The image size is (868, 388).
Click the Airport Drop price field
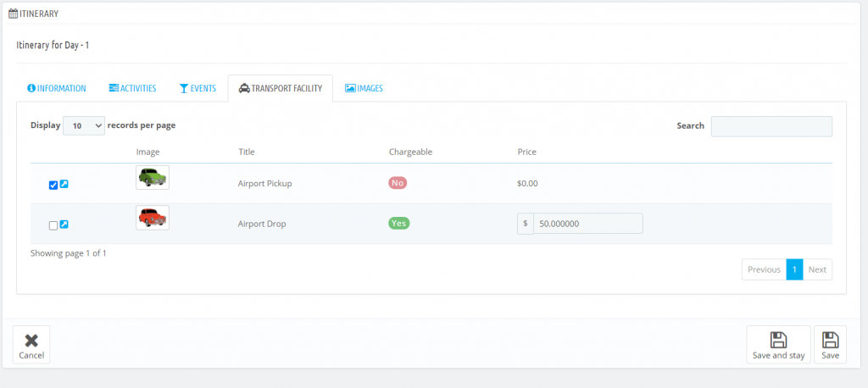pyautogui.click(x=588, y=224)
